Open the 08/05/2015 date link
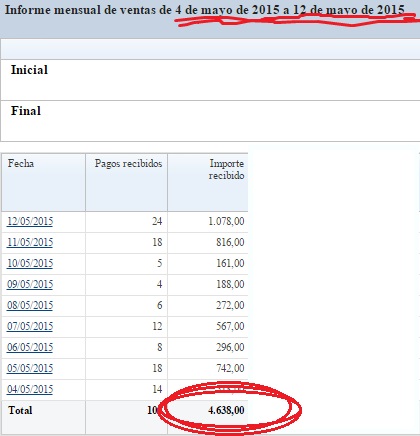420x436 pixels. click(30, 305)
